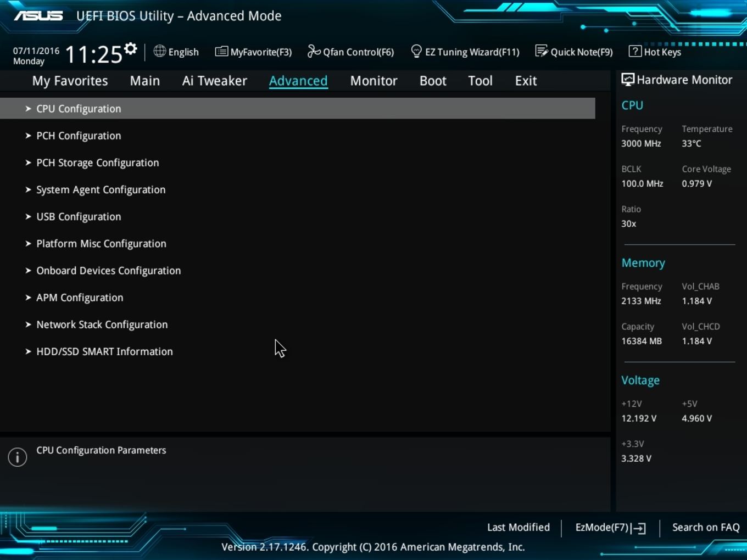Open HDD/SSD SMART Information label
The image size is (747, 560).
click(104, 351)
